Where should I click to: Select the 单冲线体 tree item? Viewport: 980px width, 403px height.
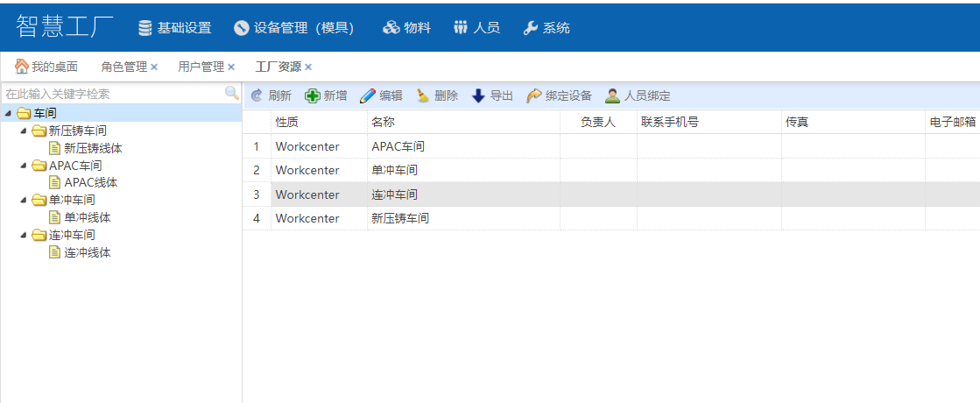tap(88, 217)
